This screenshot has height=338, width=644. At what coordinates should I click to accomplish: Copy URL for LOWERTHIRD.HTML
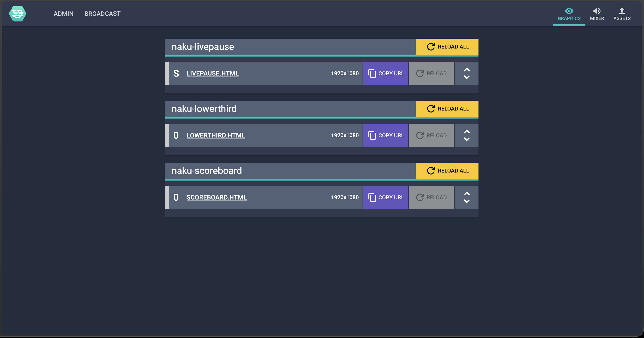[x=386, y=135]
